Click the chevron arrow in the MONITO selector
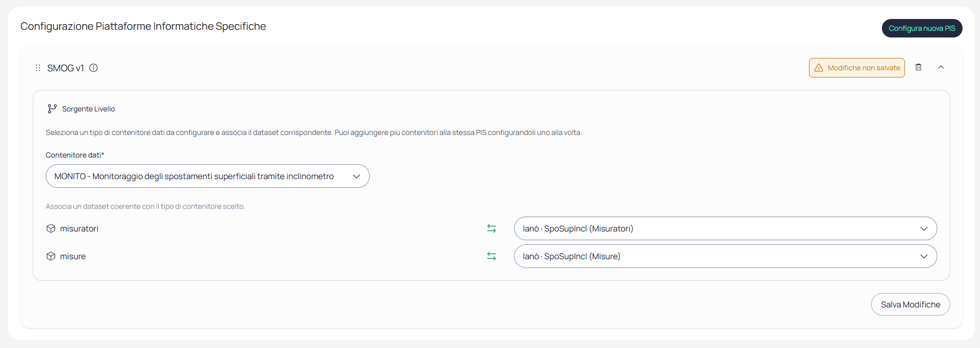 pyautogui.click(x=356, y=176)
